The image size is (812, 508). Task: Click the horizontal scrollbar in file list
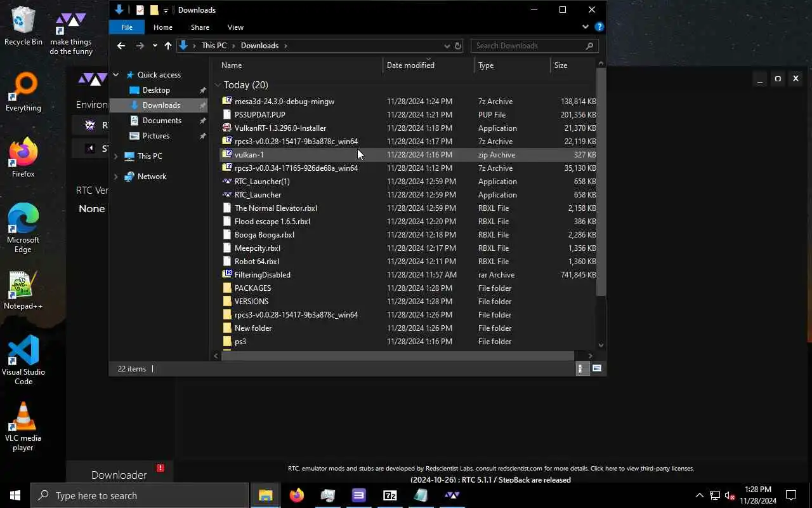pyautogui.click(x=398, y=356)
